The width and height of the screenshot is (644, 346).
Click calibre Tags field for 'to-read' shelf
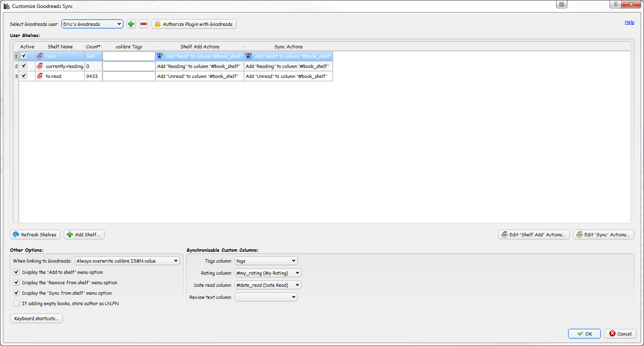click(x=129, y=76)
